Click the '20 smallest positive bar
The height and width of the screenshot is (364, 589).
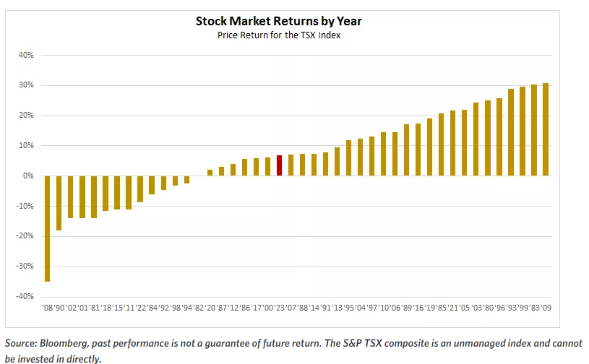(210, 173)
